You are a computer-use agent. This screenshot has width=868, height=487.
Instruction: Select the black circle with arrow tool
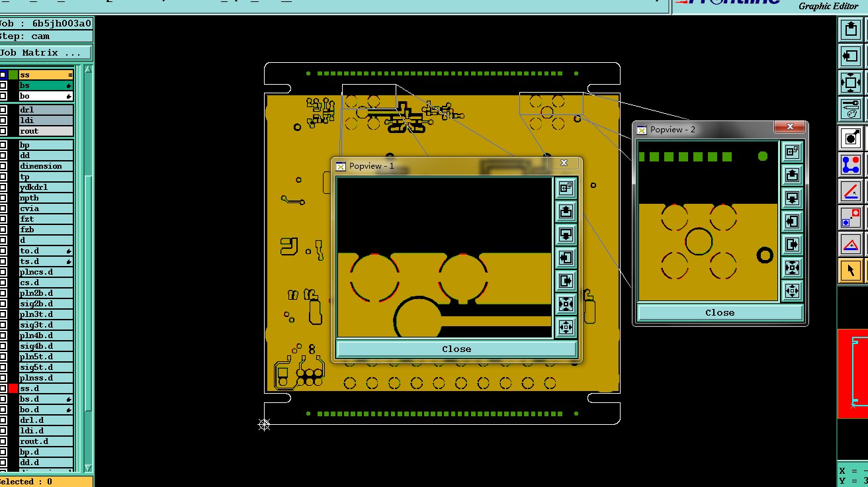point(851,138)
